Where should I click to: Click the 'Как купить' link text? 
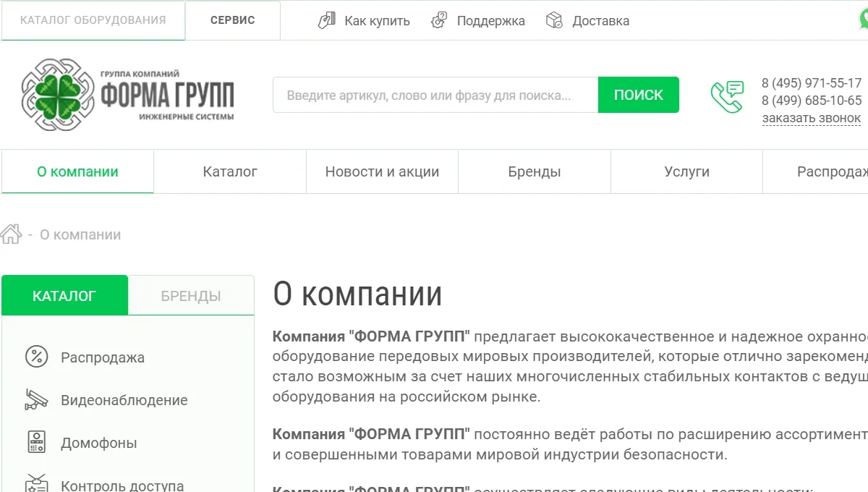(377, 21)
